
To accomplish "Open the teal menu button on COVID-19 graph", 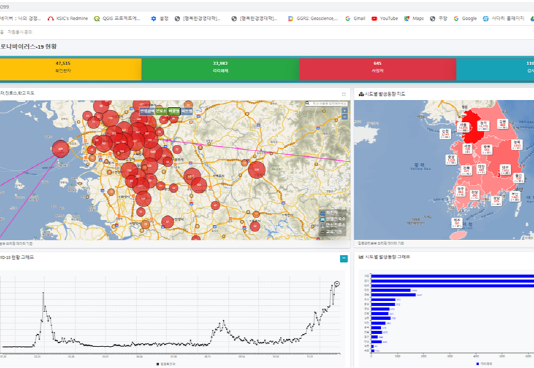I will tap(344, 259).
